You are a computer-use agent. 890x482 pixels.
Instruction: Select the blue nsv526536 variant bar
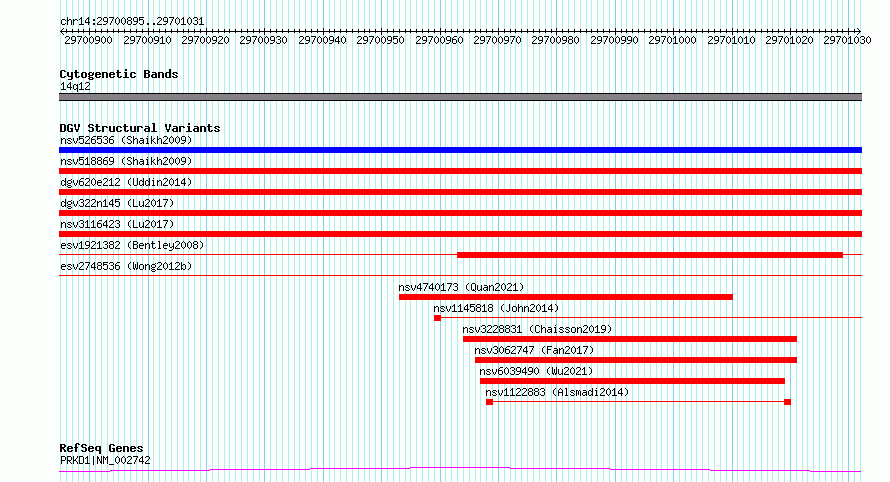(460, 150)
